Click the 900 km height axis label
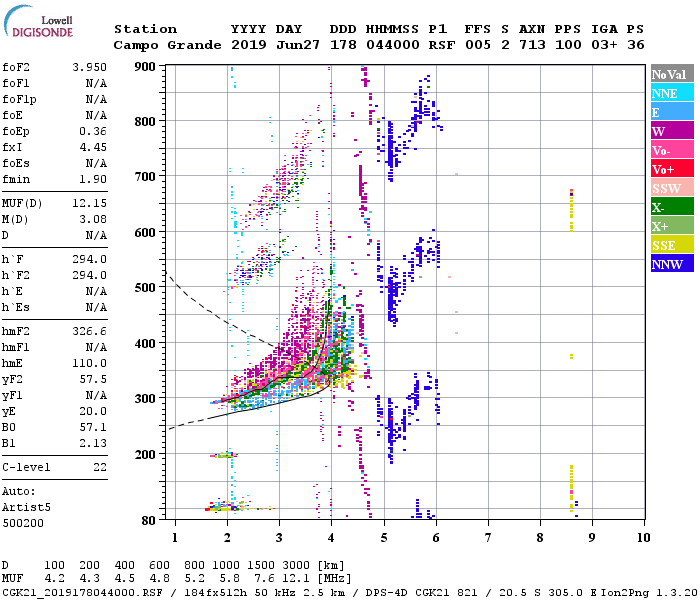Image resolution: width=700 pixels, height=600 pixels. pyautogui.click(x=145, y=67)
